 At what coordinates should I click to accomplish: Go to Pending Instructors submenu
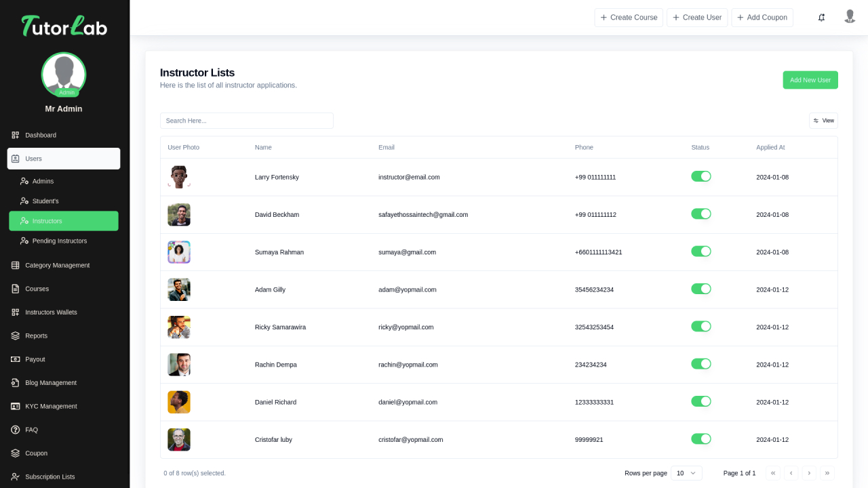59,241
